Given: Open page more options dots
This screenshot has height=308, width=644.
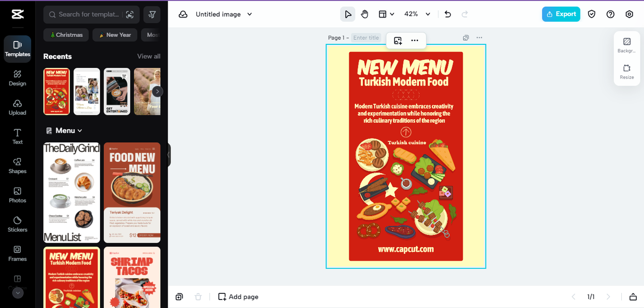Looking at the screenshot, I should pos(479,38).
